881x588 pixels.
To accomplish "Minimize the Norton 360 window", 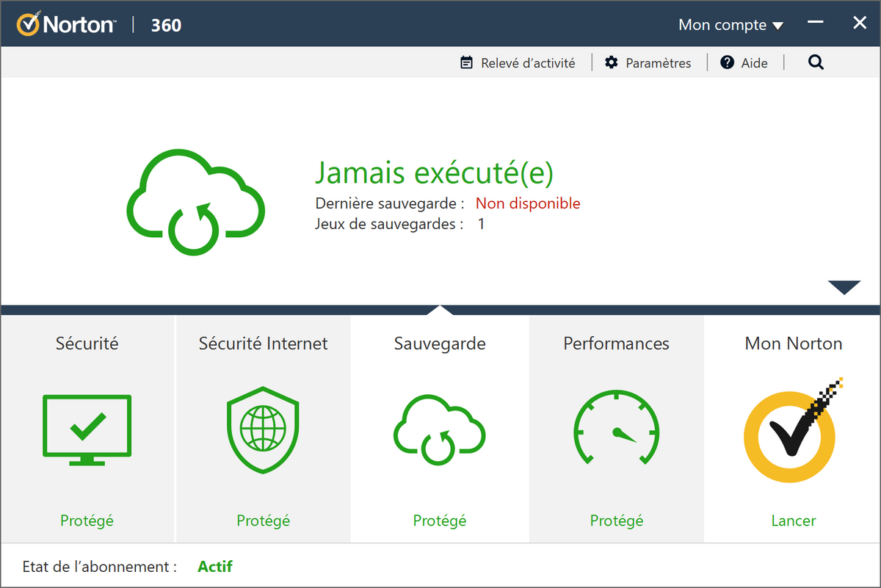I will click(x=816, y=23).
